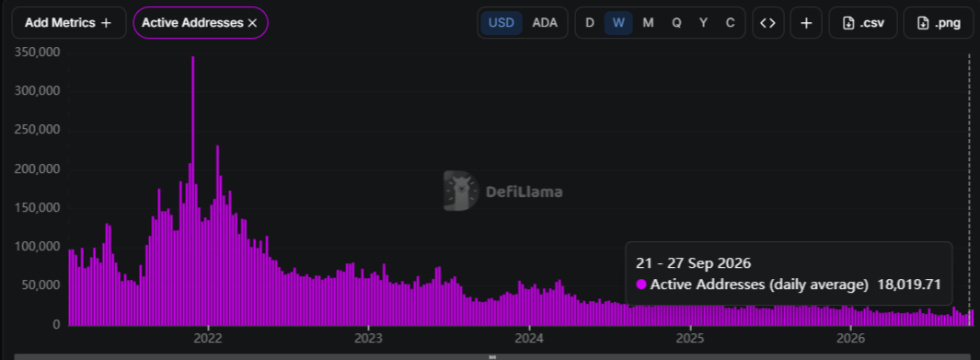Click the 2023 x-axis label
The image size is (980, 360).
click(368, 338)
